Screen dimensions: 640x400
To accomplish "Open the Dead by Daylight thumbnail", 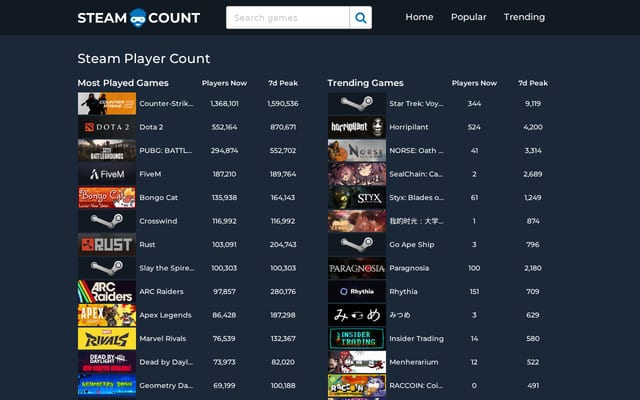I will coord(107,362).
